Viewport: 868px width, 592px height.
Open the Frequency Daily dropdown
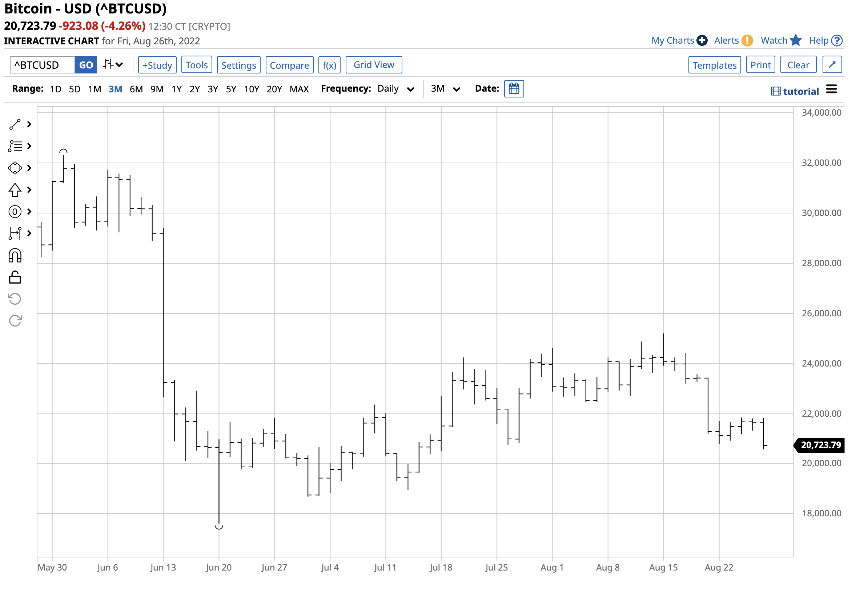[396, 89]
